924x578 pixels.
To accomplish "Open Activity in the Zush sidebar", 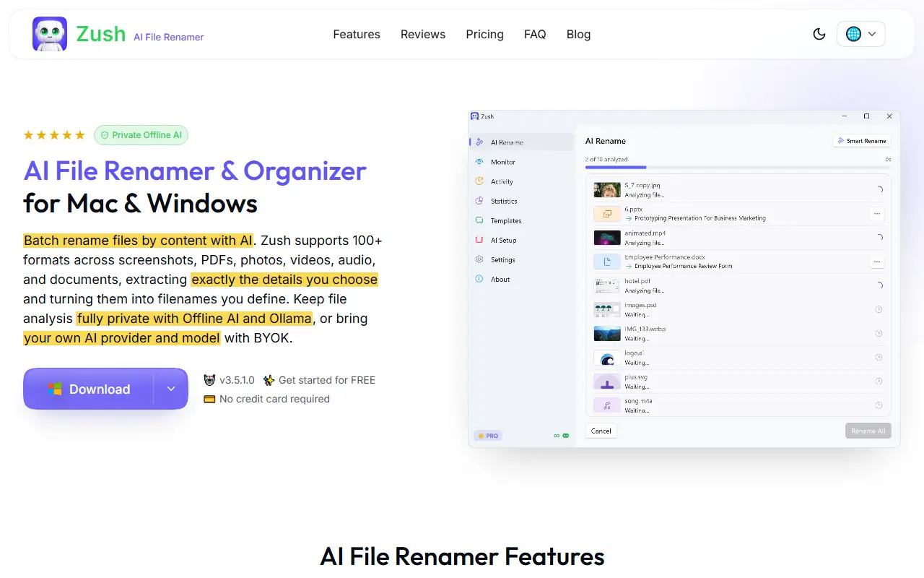I will 522,181.
